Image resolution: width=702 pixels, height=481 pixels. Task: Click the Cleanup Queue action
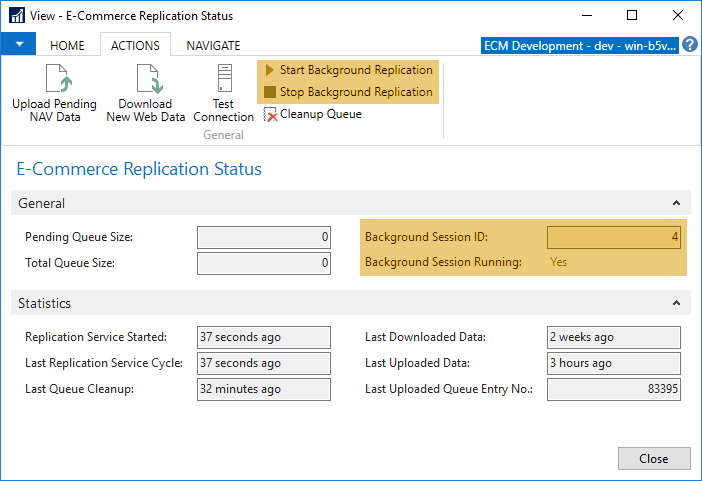pyautogui.click(x=313, y=114)
